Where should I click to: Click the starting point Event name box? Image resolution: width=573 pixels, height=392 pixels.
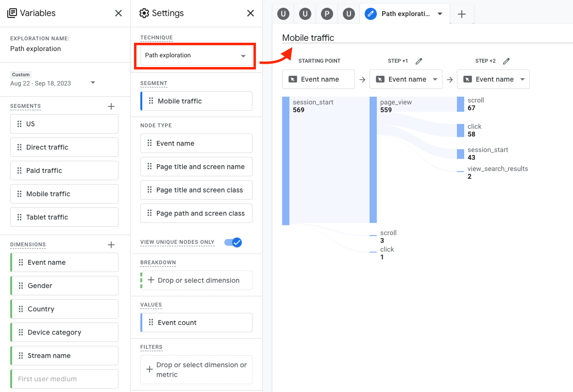point(318,79)
